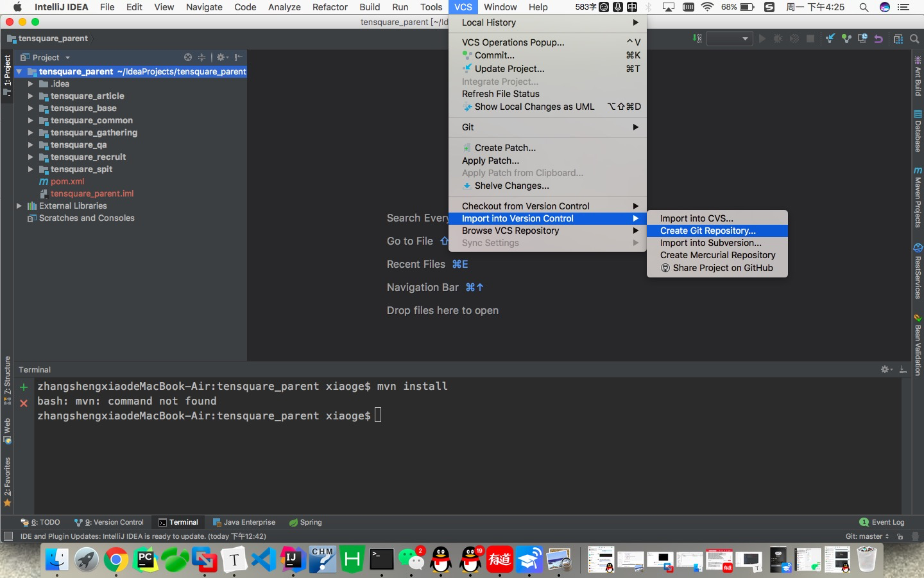Screen dimensions: 924x578
Task: Open Local History submenu
Action: (547, 22)
